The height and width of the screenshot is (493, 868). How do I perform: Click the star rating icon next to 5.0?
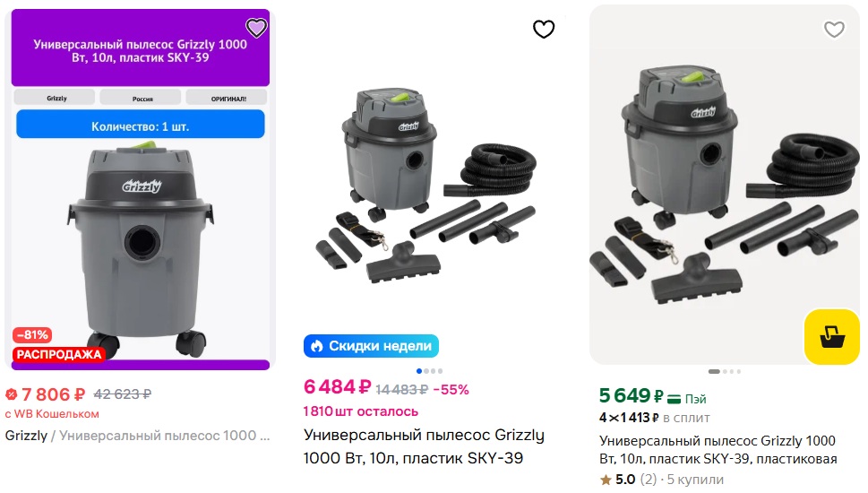(606, 480)
